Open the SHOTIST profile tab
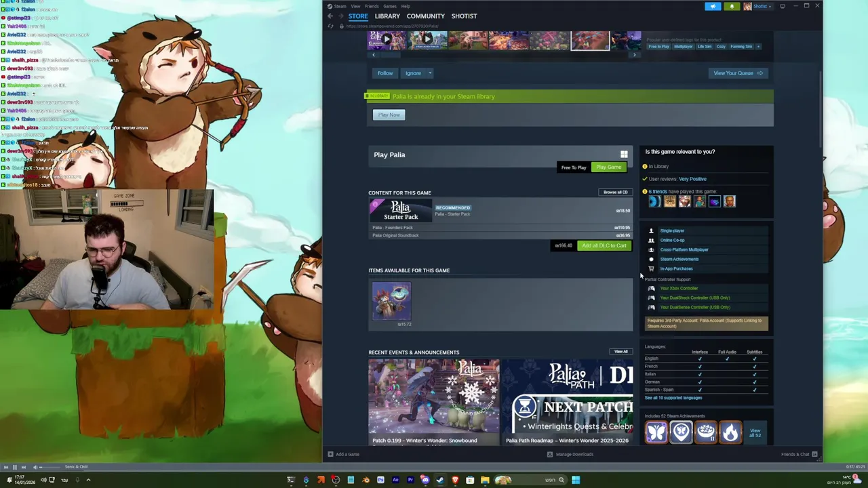 pyautogui.click(x=465, y=16)
